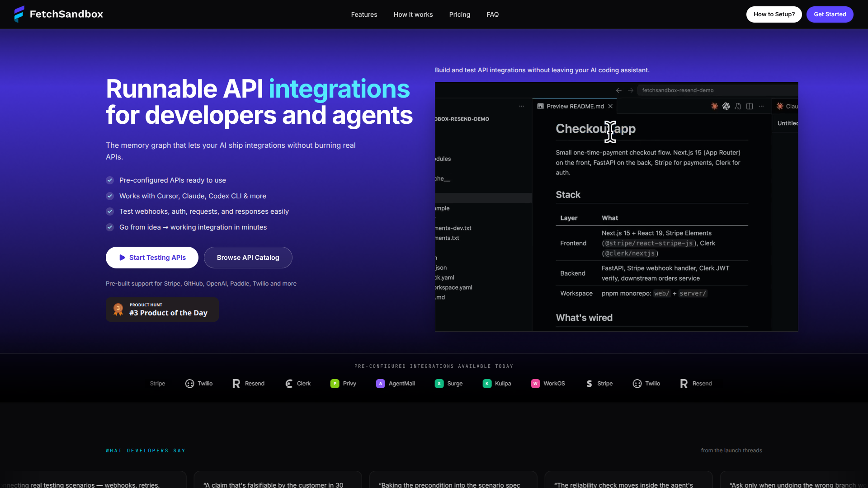868x488 pixels.
Task: Select the Preview README.md tab
Action: point(575,106)
